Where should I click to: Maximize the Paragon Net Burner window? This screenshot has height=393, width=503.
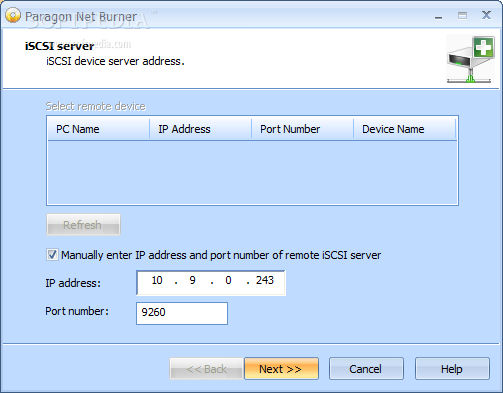point(462,16)
